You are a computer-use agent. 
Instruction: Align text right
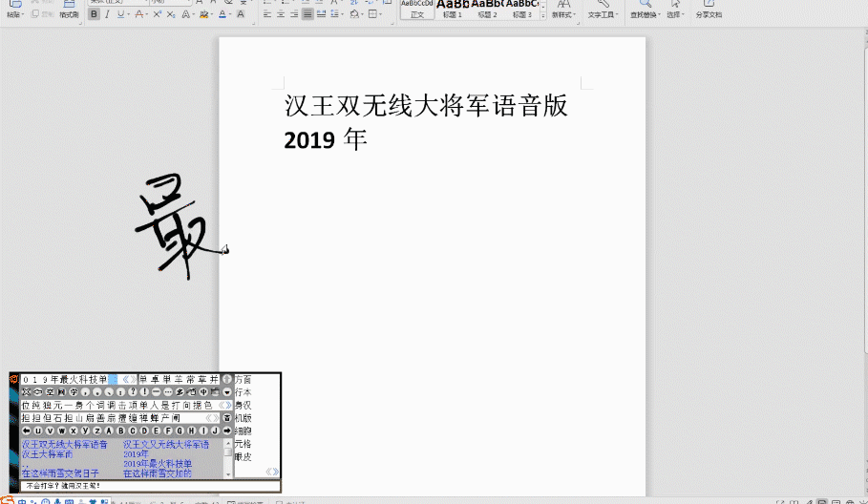[x=294, y=14]
